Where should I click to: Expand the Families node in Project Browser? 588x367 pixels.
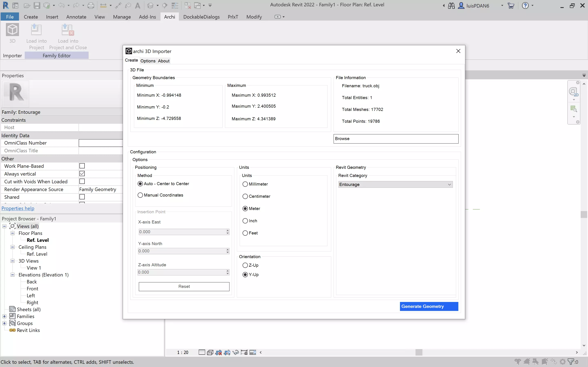[4, 316]
